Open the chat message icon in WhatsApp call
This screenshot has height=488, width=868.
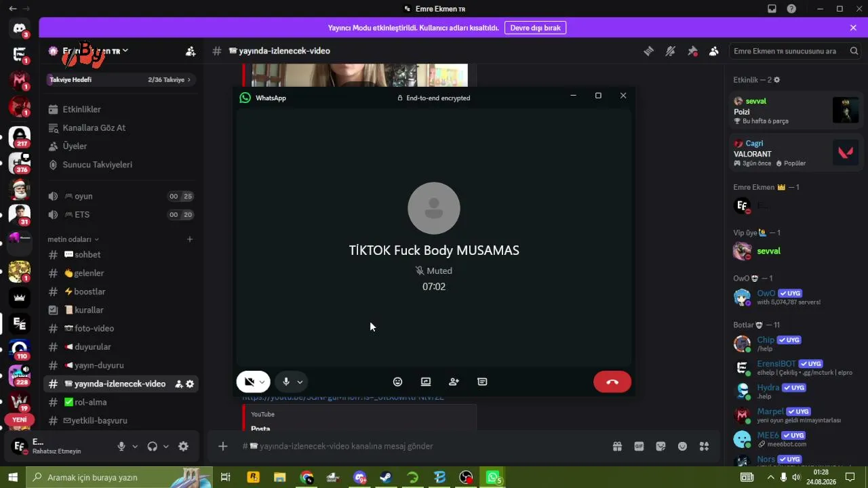482,382
